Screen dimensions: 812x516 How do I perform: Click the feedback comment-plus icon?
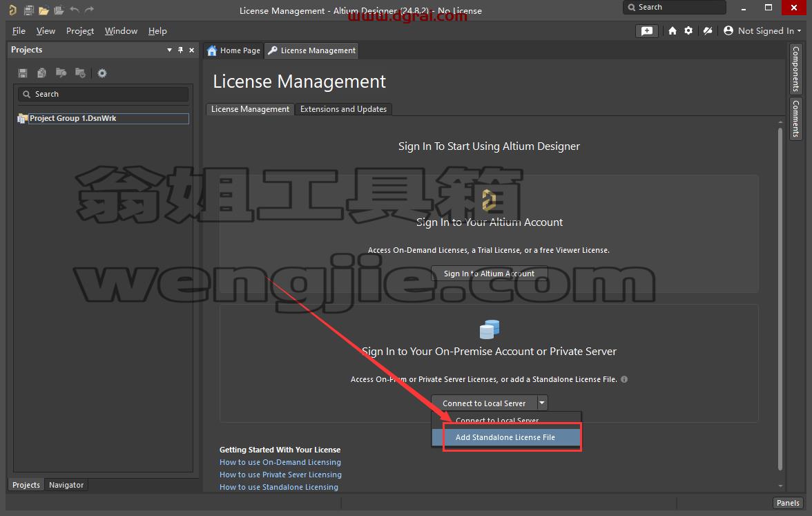(647, 31)
